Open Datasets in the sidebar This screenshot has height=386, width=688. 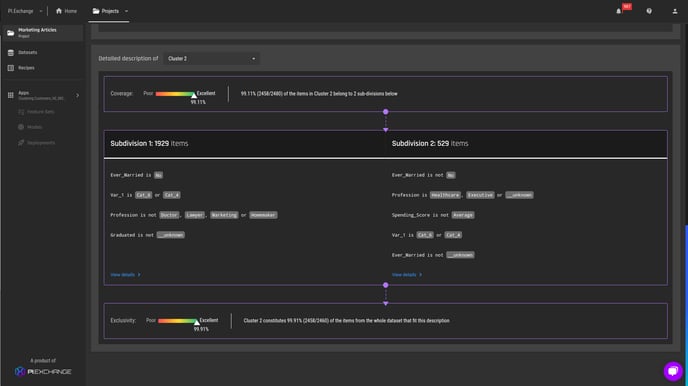pyautogui.click(x=28, y=53)
